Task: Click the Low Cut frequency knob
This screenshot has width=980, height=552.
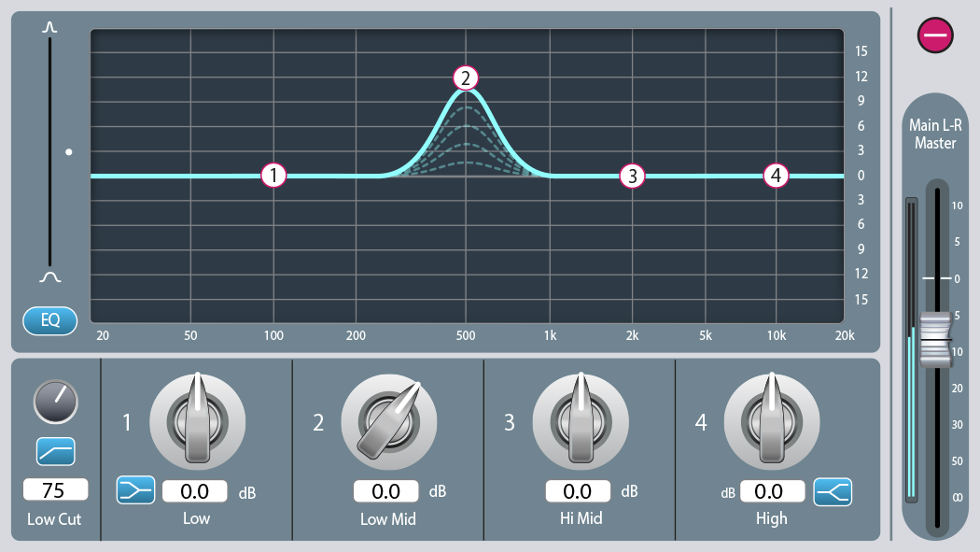Action: point(56,402)
